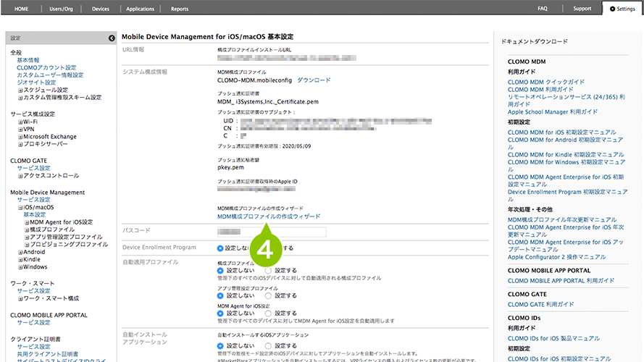Screen dimensions: 644x362
Task: Expand MDM Agent for iOS設定 node
Action: 27,222
